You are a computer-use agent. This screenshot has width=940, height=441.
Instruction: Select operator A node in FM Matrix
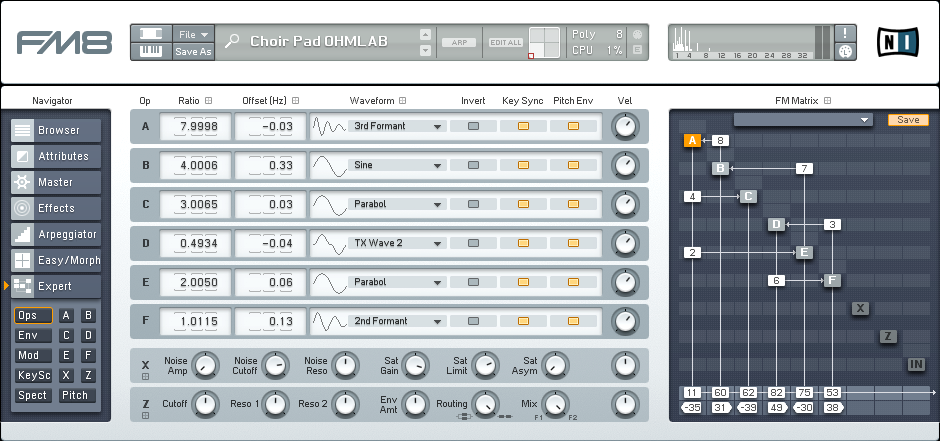[692, 141]
